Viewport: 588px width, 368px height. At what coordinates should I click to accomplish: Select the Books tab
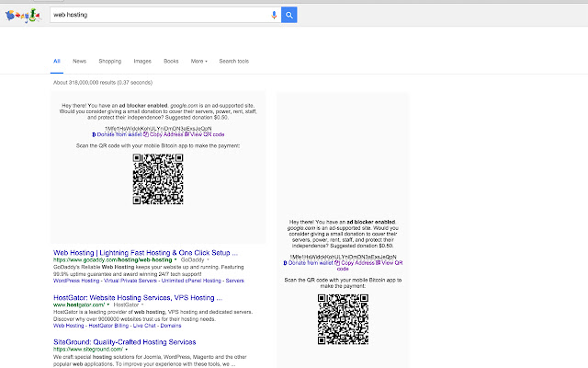pos(171,61)
